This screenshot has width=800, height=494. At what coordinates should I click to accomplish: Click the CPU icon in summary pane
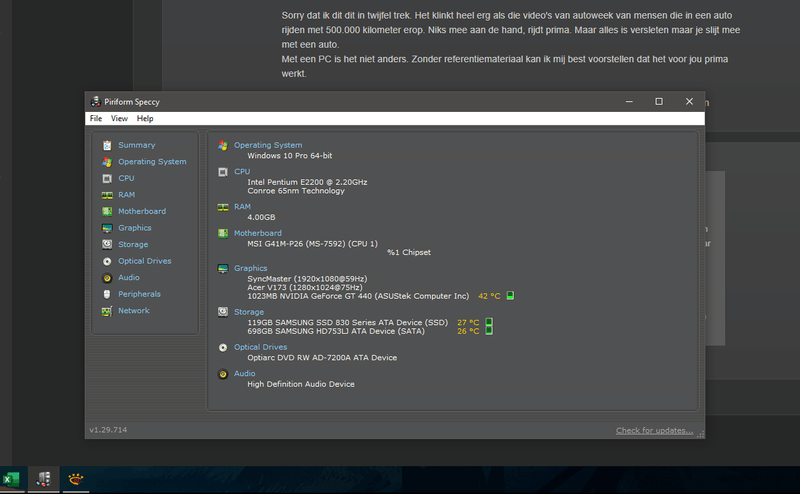pyautogui.click(x=223, y=172)
